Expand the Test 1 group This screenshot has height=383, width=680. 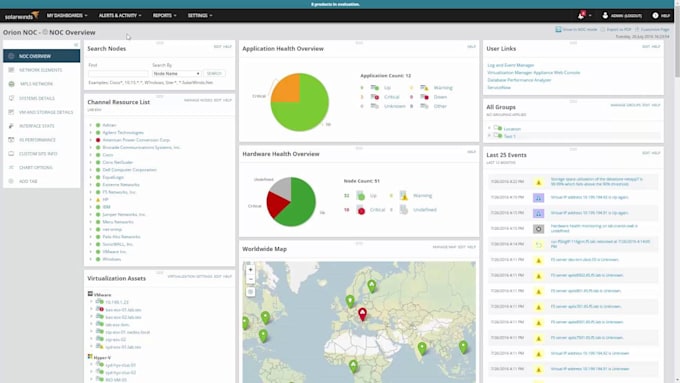coord(490,136)
